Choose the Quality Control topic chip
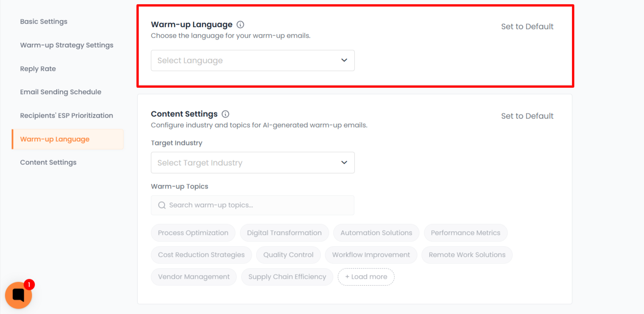The width and height of the screenshot is (644, 314). tap(288, 255)
